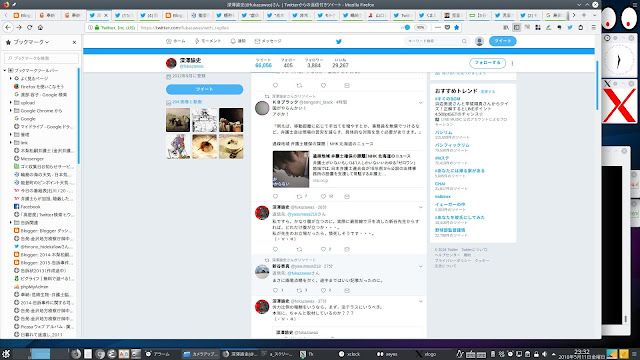Open dropdown chevron on 26-minute-old tweet
Image resolution: width=640 pixels, height=360 pixels.
click(420, 208)
